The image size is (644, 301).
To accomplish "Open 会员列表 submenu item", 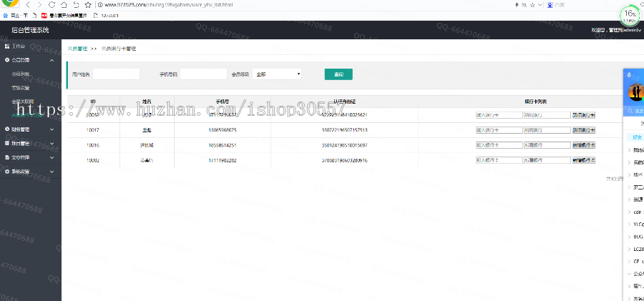I will (x=20, y=74).
